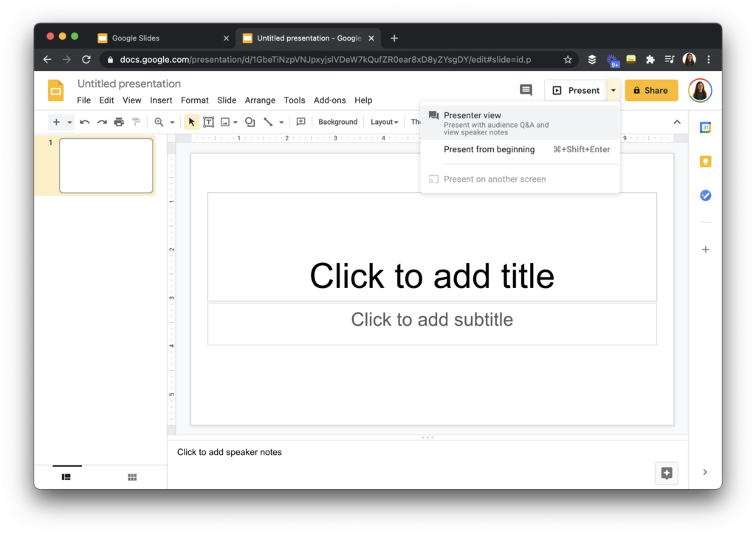756x534 pixels.
Task: Open the Explore panel at bottom right
Action: [666, 472]
